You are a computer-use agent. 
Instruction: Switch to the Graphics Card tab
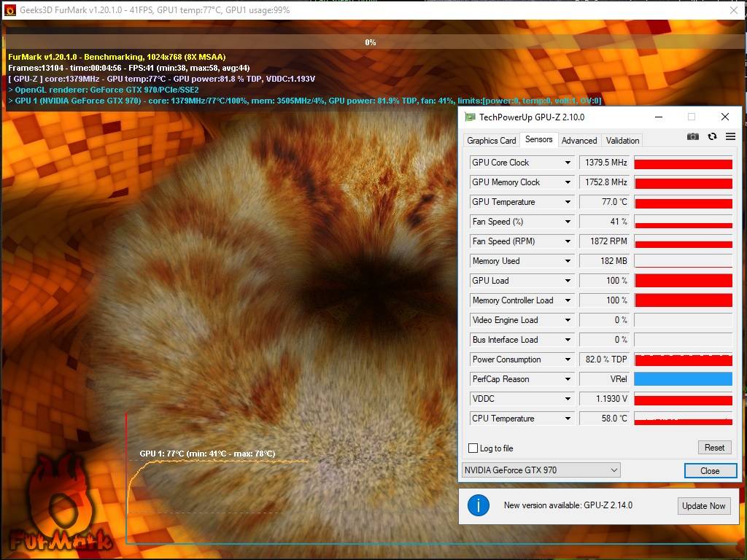491,141
